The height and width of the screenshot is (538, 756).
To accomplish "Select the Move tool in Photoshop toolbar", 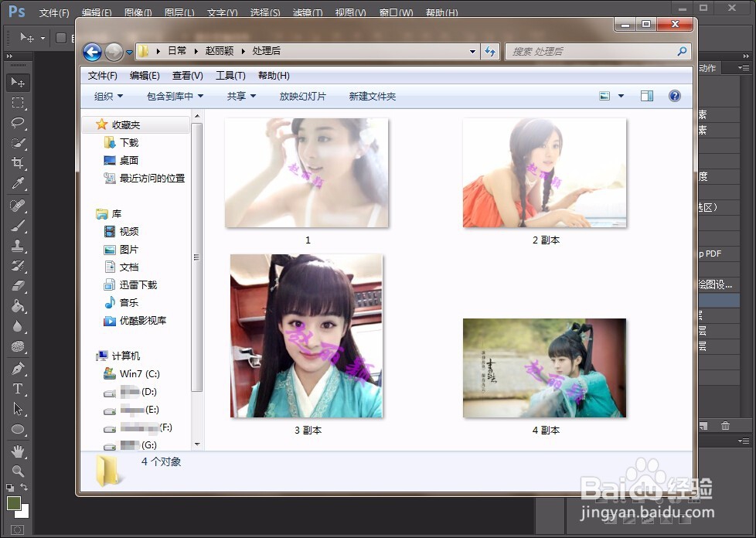I will coord(18,83).
